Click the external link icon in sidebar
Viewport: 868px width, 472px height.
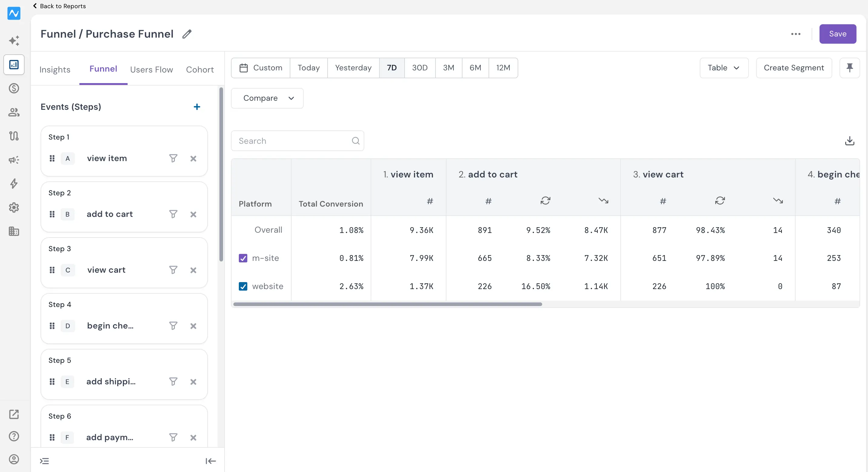14,414
